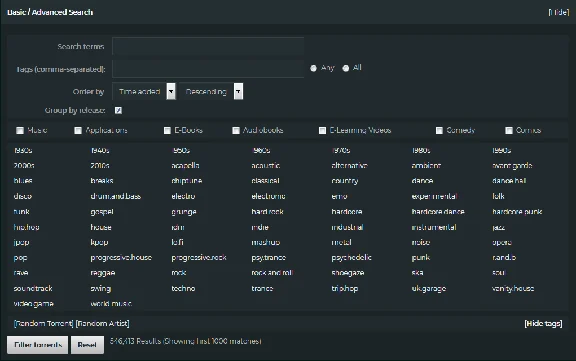This screenshot has width=576, height=361.
Task: Choose the alternative tag
Action: click(x=349, y=166)
